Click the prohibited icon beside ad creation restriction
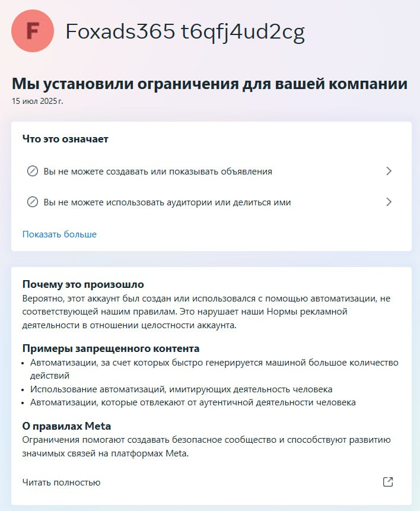Viewport: 420px width, 511px height. (x=32, y=171)
